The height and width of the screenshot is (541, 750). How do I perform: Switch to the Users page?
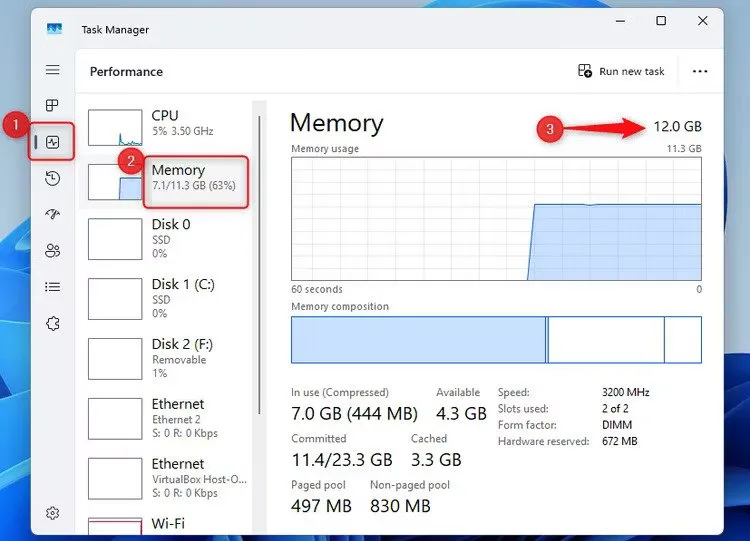pos(53,251)
